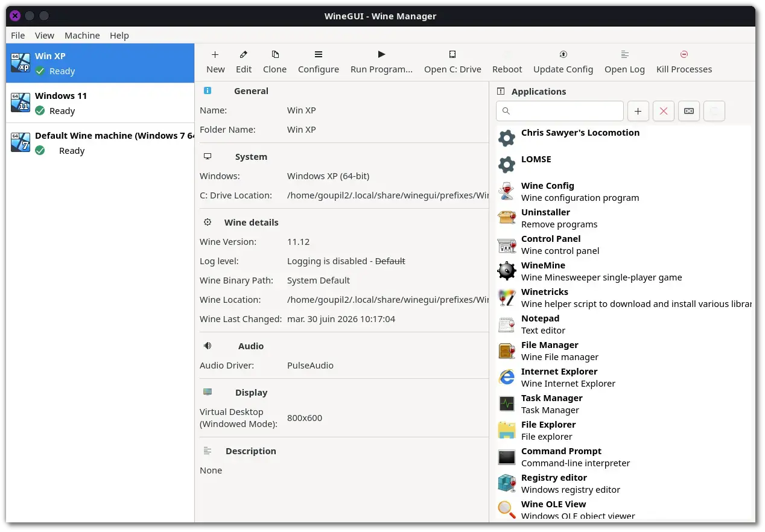765x532 pixels.
Task: Click the Wine version 11.12 value
Action: 298,242
